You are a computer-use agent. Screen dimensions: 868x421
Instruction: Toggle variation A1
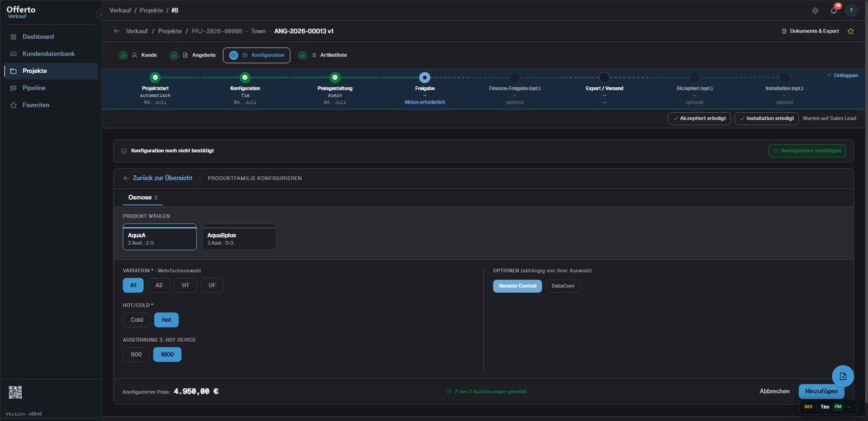pyautogui.click(x=133, y=285)
